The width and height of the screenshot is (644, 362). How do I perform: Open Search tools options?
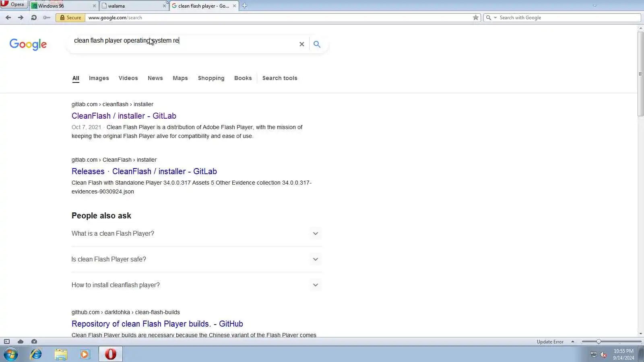[280, 78]
